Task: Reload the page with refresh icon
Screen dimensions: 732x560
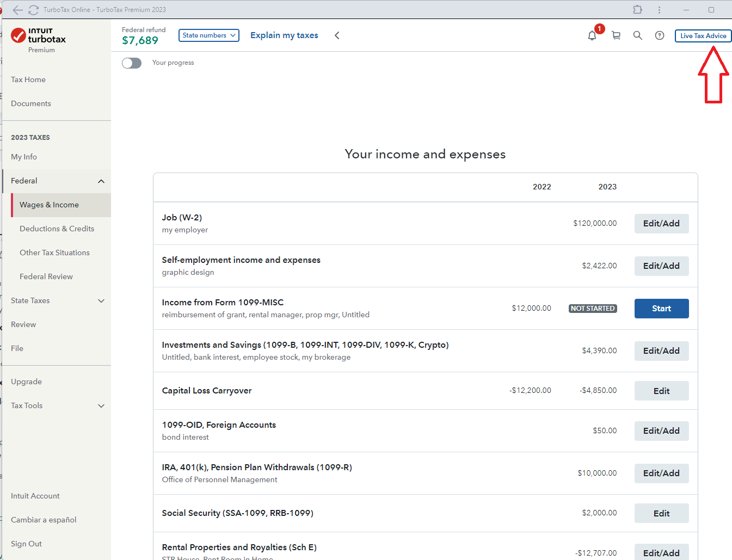Action: (34, 10)
